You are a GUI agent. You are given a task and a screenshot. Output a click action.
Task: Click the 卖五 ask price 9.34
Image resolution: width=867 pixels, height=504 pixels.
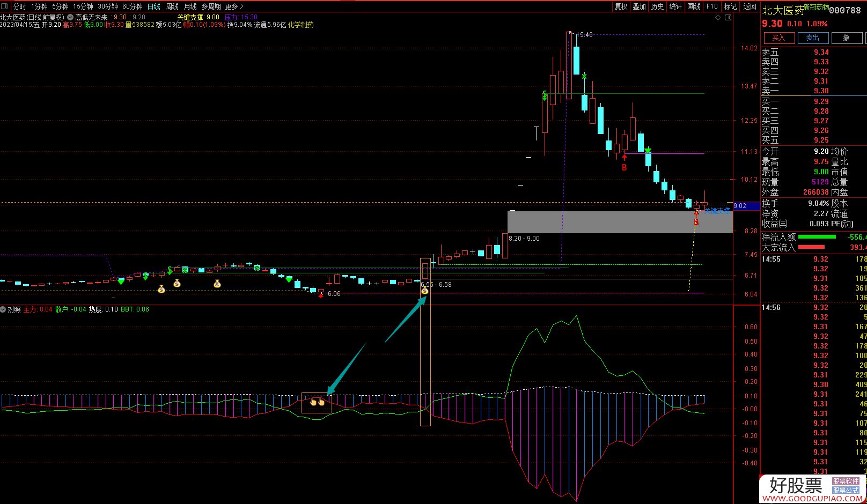click(821, 53)
